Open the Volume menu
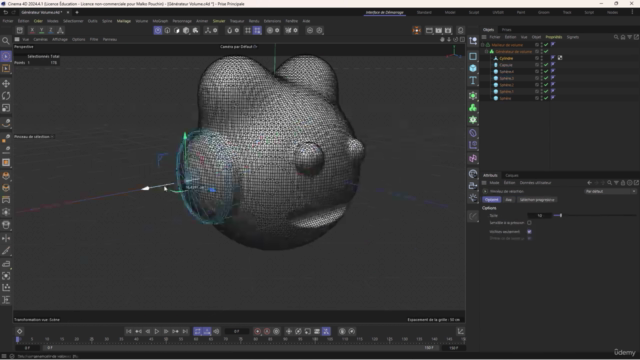640x360 pixels. click(142, 21)
